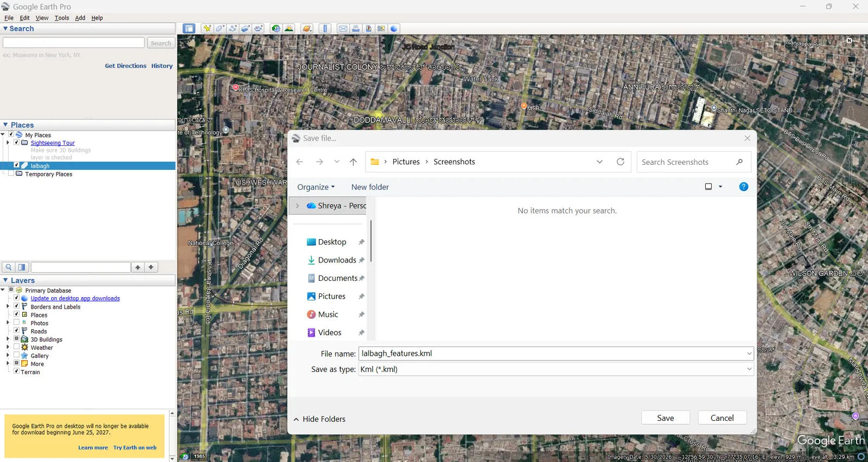The image size is (868, 462).
Task: Move item up with arrow button
Action: 138,267
